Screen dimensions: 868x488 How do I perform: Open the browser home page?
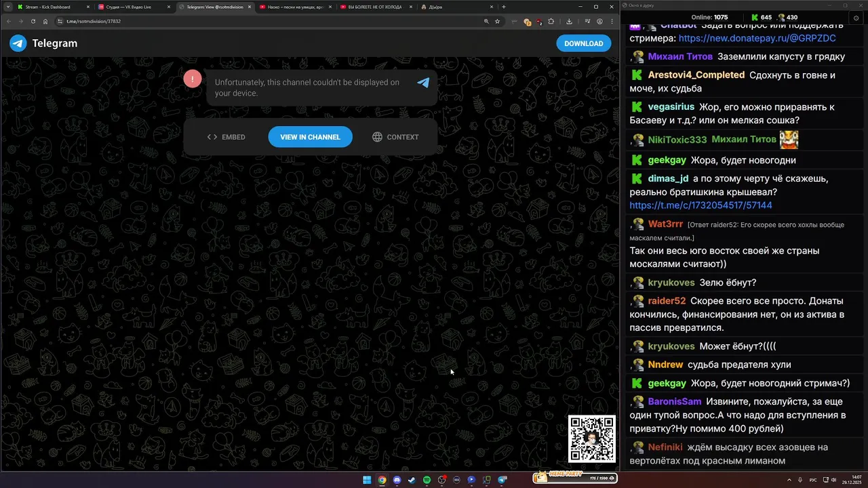45,21
